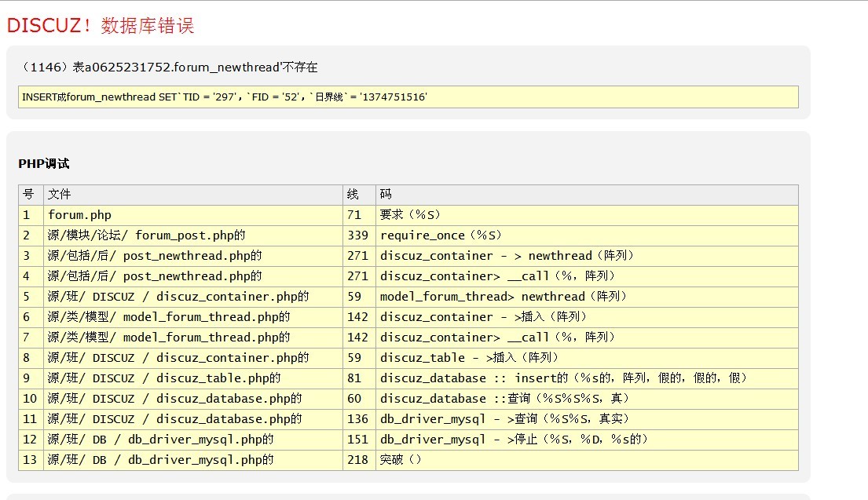868x500 pixels.
Task: Click code "model_forum_thread> newthread（阵列）"
Action: pyautogui.click(x=504, y=297)
